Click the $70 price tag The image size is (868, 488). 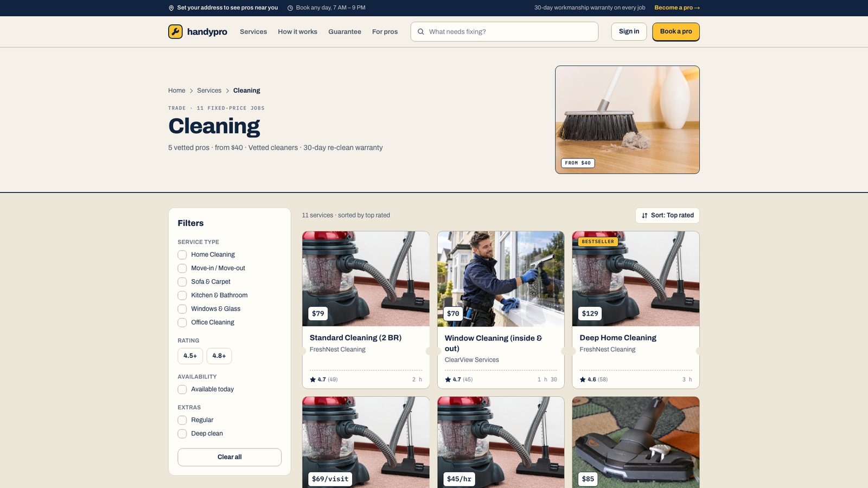453,313
